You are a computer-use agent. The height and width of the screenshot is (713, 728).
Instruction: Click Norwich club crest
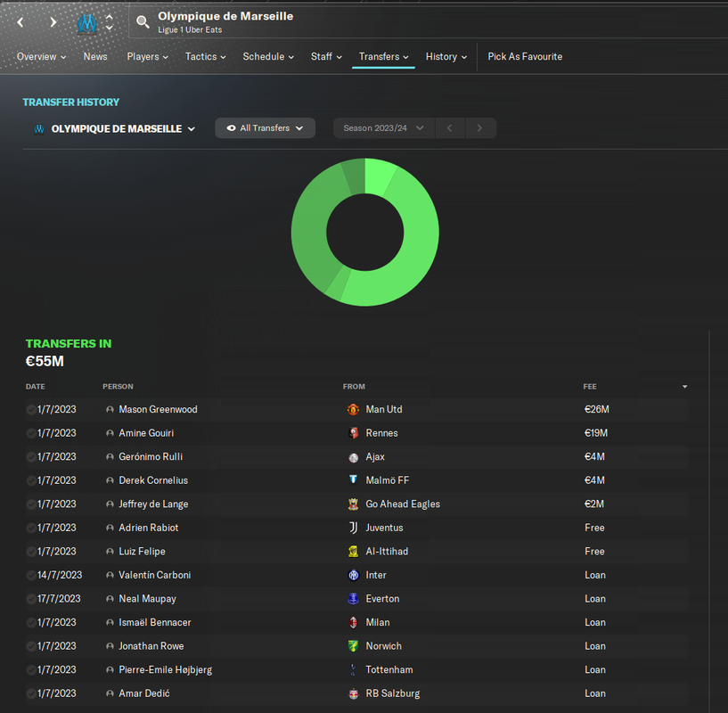tap(354, 646)
